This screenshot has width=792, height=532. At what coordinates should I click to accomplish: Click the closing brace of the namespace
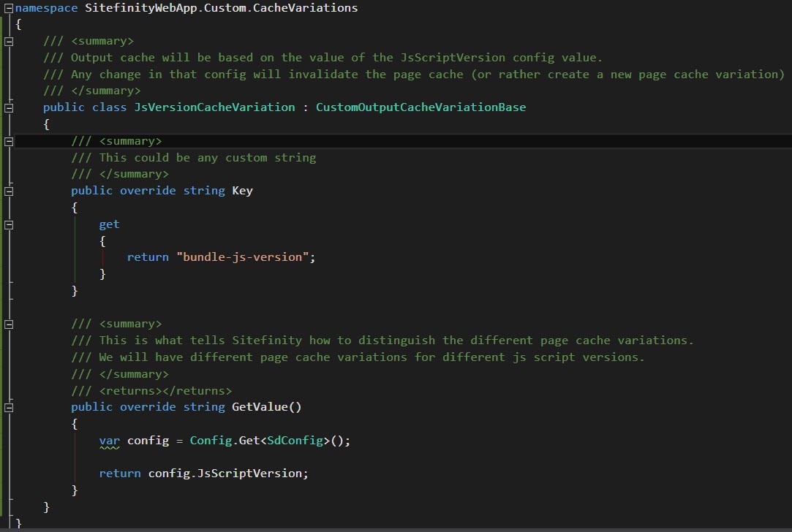tap(18, 523)
